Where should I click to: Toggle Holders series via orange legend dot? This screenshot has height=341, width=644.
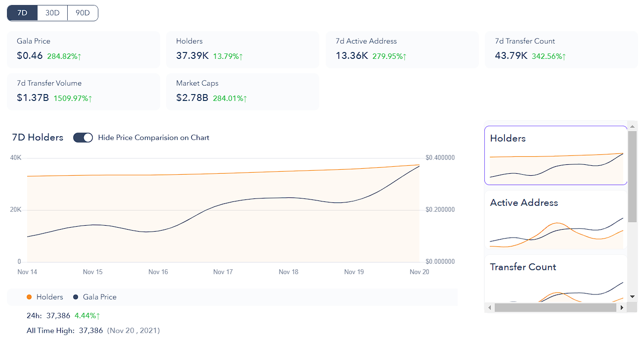click(29, 297)
